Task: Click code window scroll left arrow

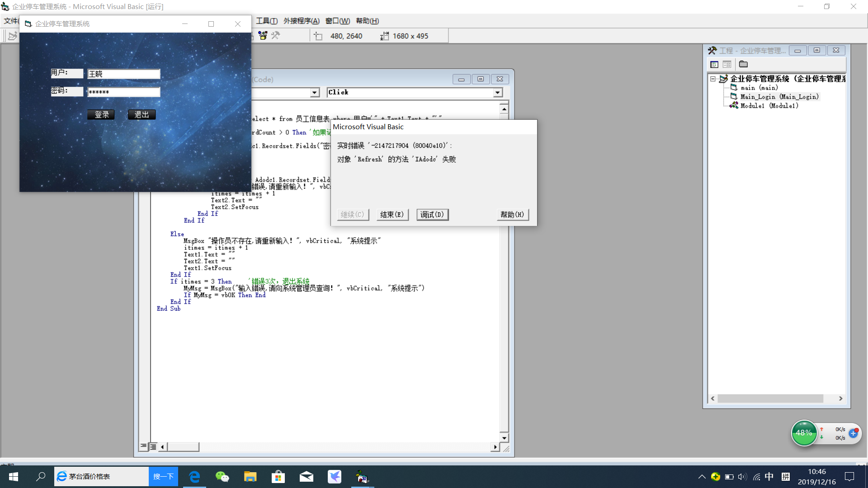Action: point(162,447)
